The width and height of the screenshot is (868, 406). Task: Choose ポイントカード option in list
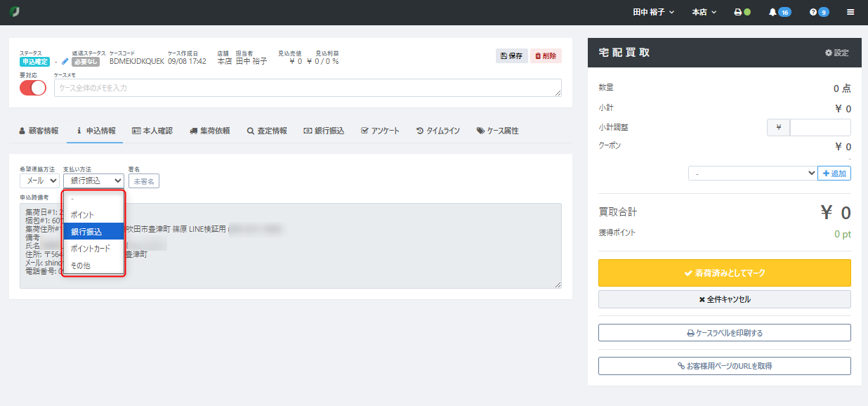(x=93, y=249)
